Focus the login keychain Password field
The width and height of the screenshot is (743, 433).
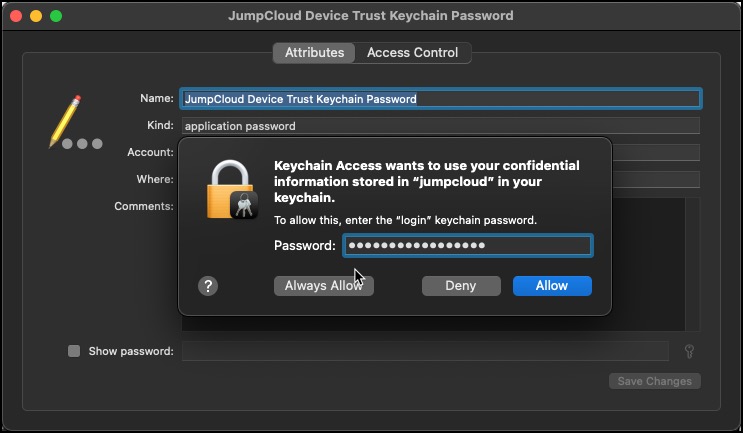click(467, 246)
